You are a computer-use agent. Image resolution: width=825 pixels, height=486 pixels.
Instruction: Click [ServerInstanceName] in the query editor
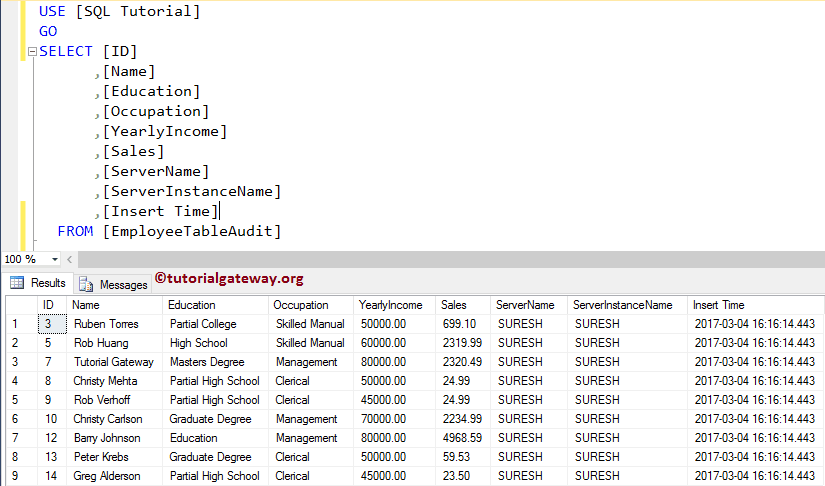tap(192, 191)
